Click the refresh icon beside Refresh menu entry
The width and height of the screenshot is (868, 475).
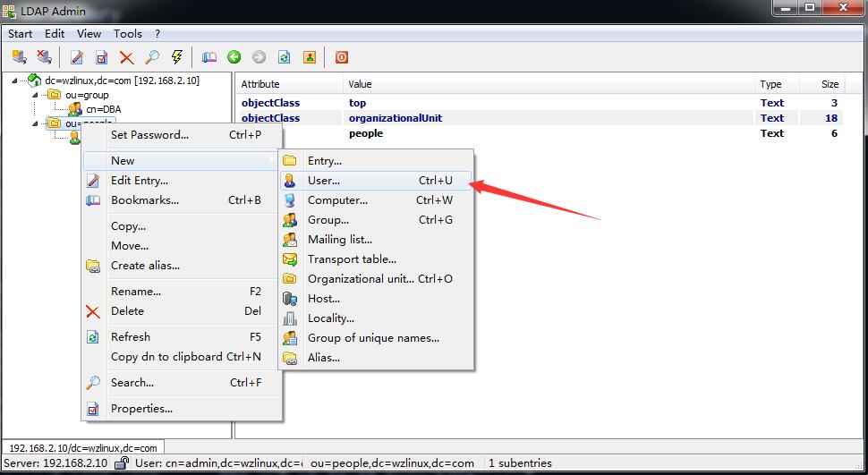point(93,337)
